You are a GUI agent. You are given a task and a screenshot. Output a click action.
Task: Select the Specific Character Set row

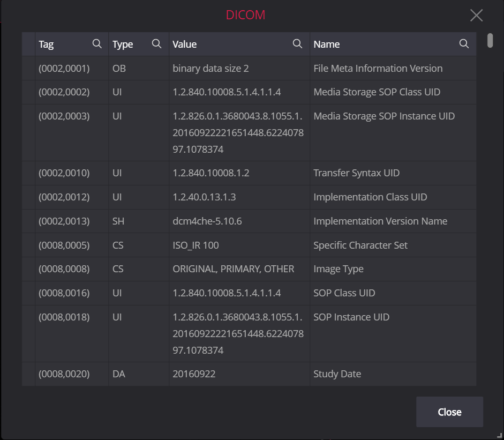pos(249,245)
